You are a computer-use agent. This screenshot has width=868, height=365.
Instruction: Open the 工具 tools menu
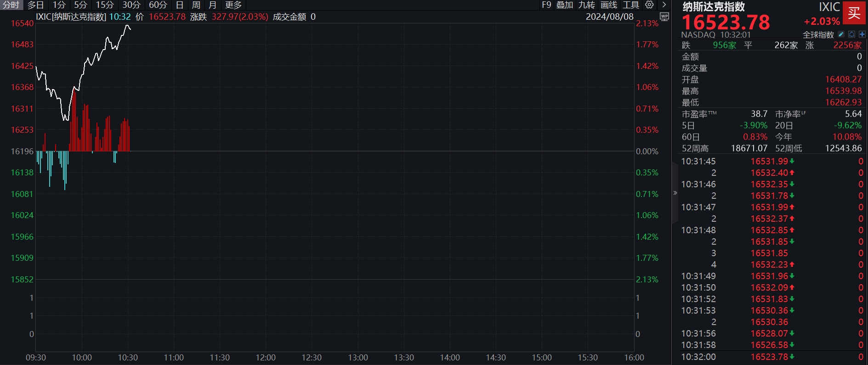(631, 5)
